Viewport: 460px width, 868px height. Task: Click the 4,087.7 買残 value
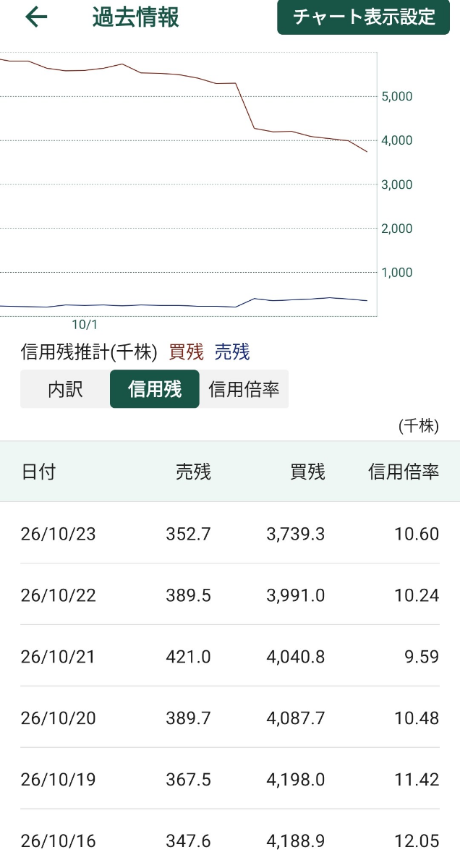click(295, 718)
